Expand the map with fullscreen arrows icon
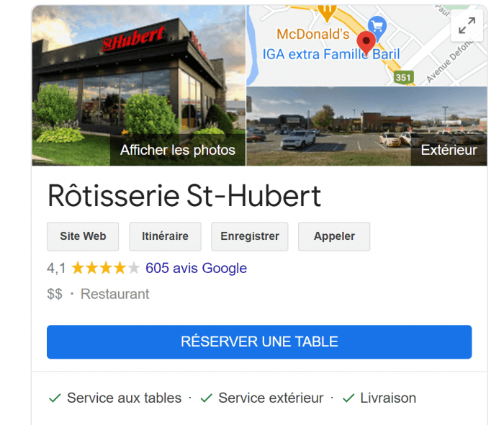 coord(467,25)
